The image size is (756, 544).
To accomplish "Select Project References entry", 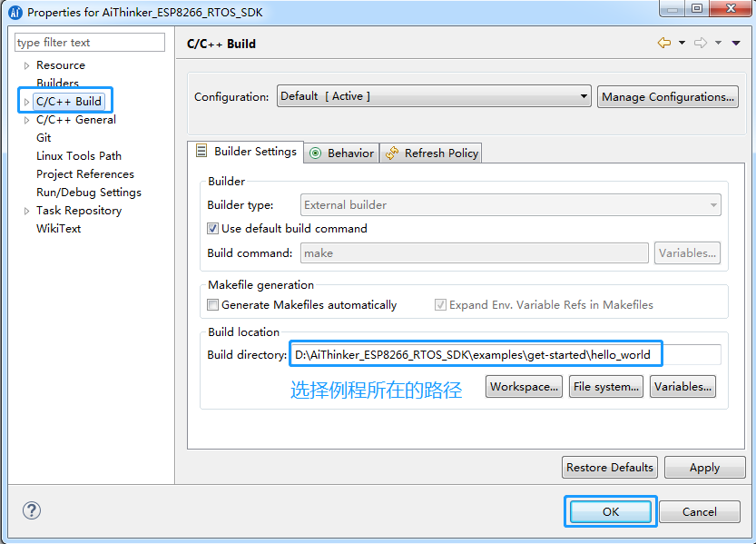I will [x=85, y=174].
